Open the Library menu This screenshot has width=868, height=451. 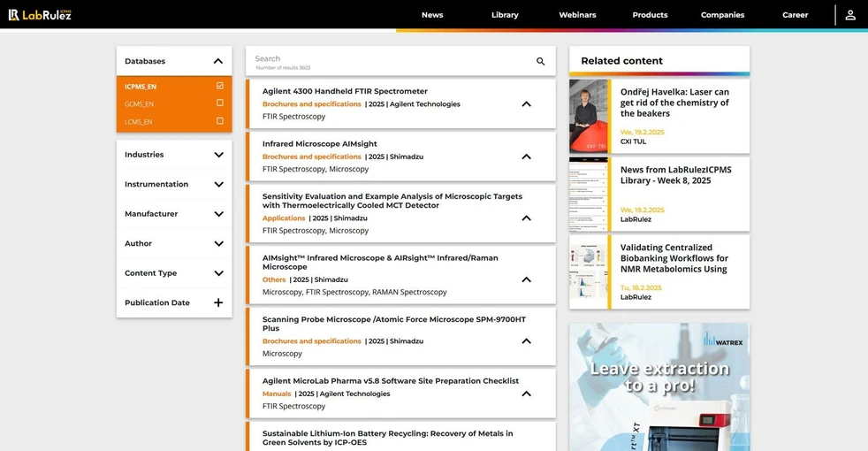(x=505, y=15)
